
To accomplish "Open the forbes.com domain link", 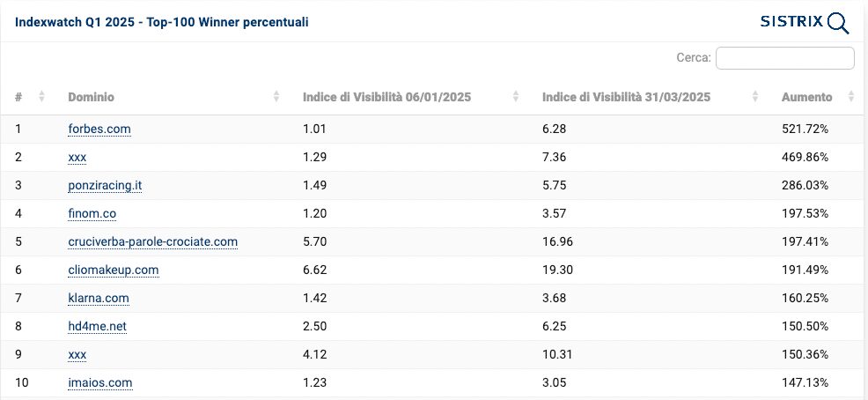I will [x=99, y=129].
